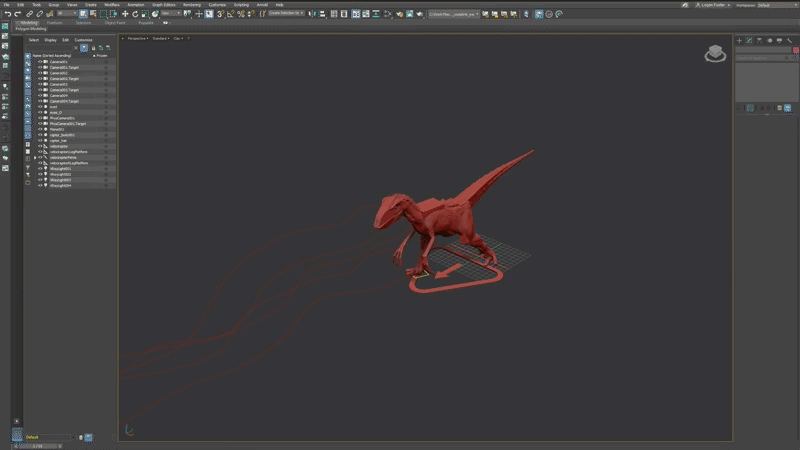Toggle the Percent Snap button
This screenshot has height=450, width=800.
click(241, 14)
